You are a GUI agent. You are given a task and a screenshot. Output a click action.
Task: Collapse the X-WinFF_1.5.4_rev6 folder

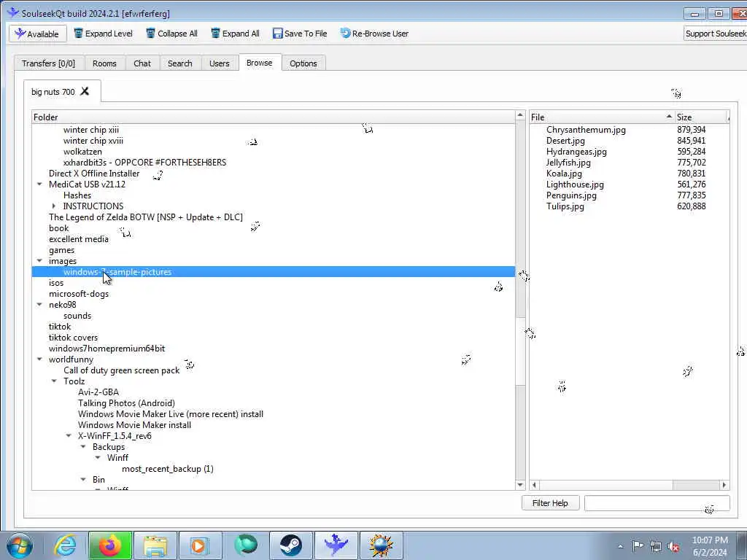[x=69, y=436]
